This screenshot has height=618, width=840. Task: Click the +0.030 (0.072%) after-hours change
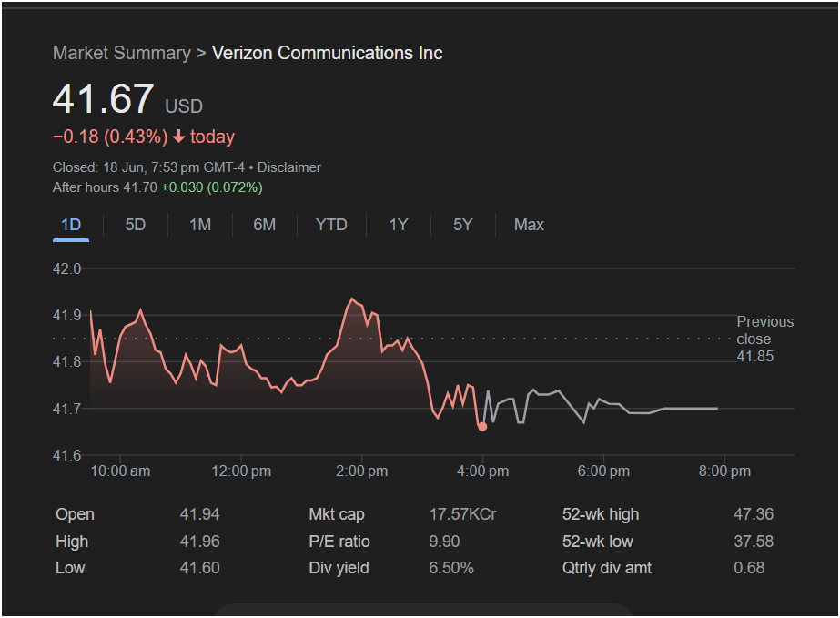(212, 187)
